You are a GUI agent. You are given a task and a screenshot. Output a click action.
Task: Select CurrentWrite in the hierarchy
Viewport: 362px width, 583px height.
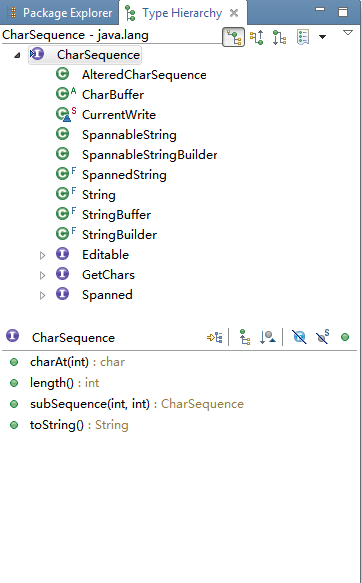[119, 115]
